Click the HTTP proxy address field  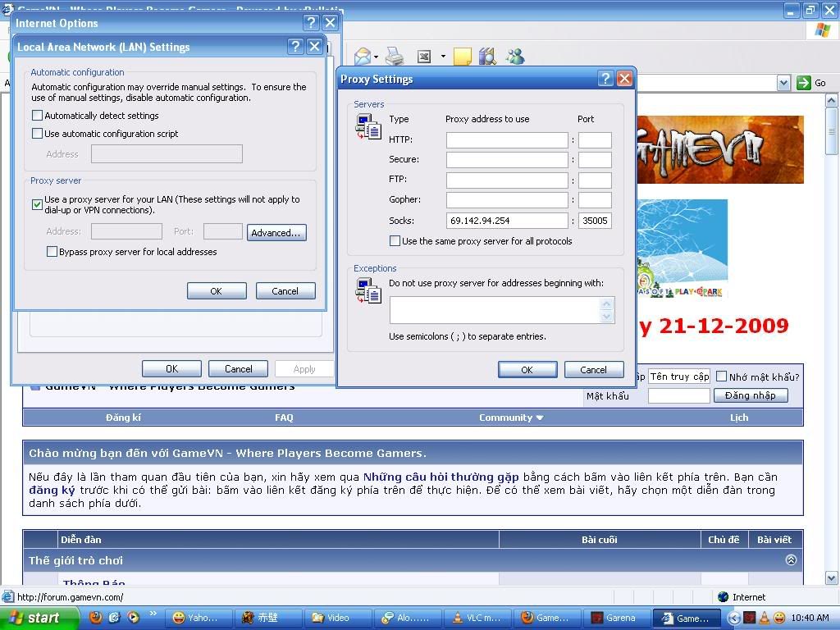click(507, 139)
